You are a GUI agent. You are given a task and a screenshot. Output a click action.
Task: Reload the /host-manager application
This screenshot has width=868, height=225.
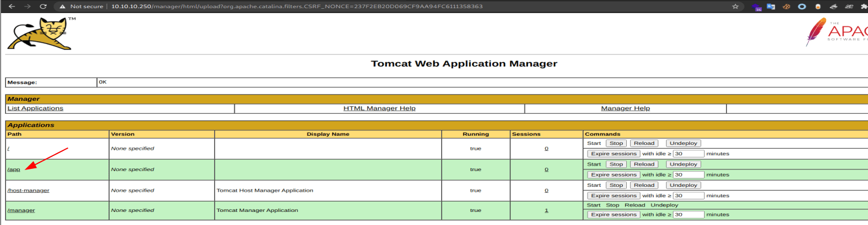[644, 185]
